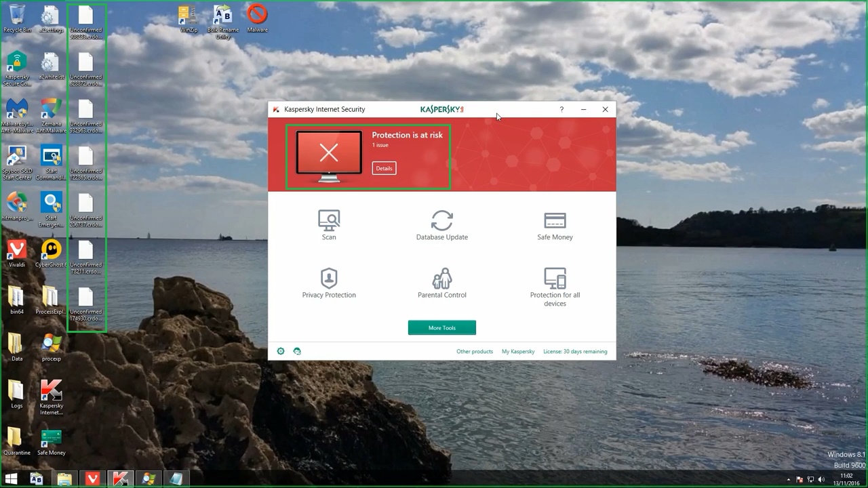Image resolution: width=868 pixels, height=488 pixels.
Task: Select the Logs desktop folder
Action: tap(17, 394)
